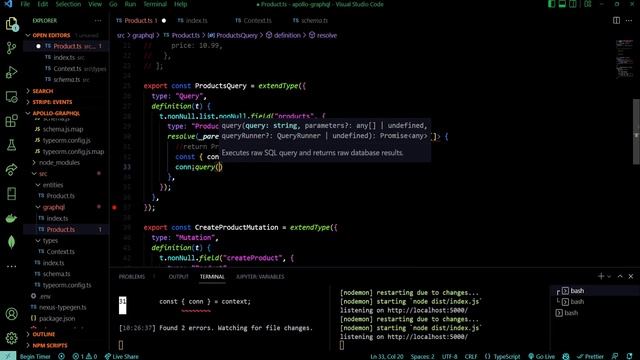Collapse the src folder
640x360 pixels.
42,173
